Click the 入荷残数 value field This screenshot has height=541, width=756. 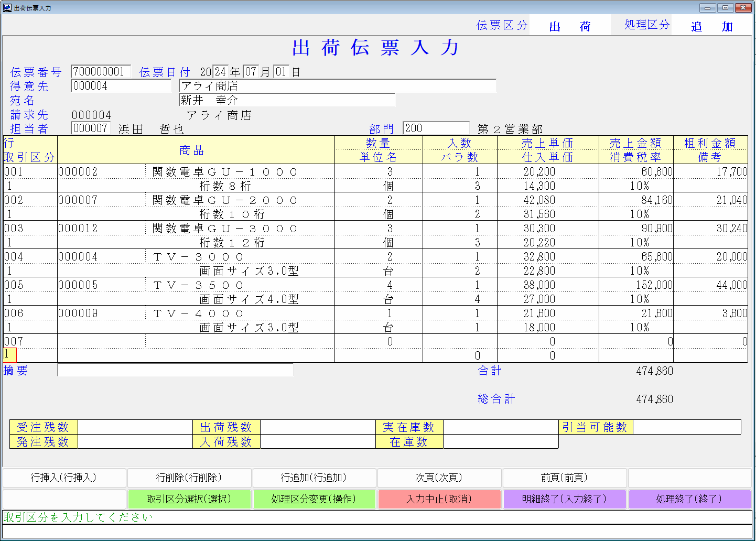pos(318,442)
